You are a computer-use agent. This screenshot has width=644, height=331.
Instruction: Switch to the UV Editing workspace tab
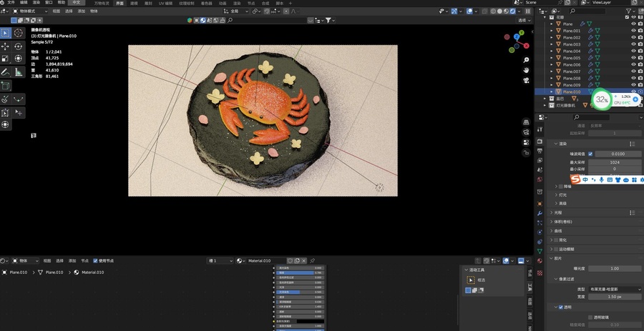166,3
